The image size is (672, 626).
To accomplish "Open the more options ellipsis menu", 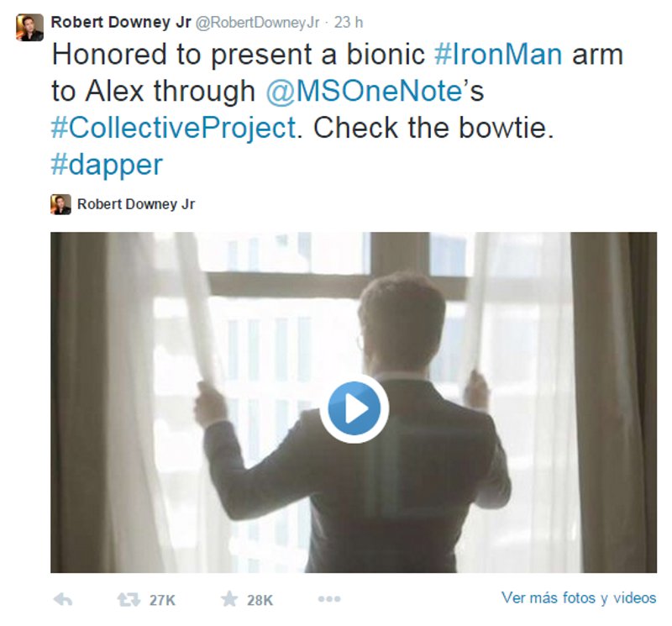I will 328,599.
